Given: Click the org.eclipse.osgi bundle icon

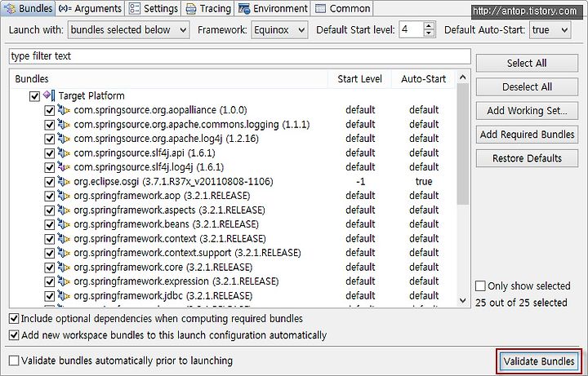Looking at the screenshot, I should (x=64, y=182).
